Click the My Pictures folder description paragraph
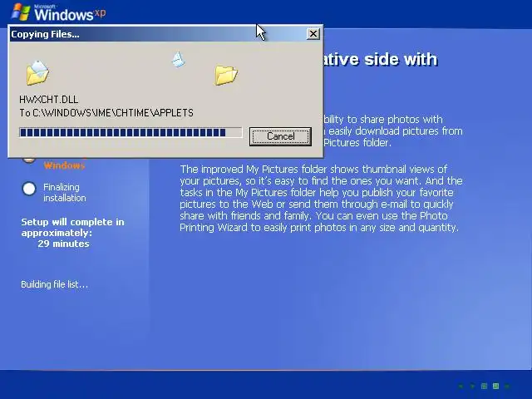 coord(321,198)
